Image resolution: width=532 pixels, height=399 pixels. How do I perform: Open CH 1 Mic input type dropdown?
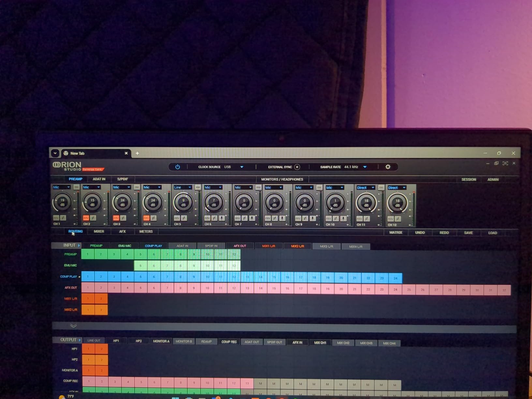pyautogui.click(x=62, y=187)
